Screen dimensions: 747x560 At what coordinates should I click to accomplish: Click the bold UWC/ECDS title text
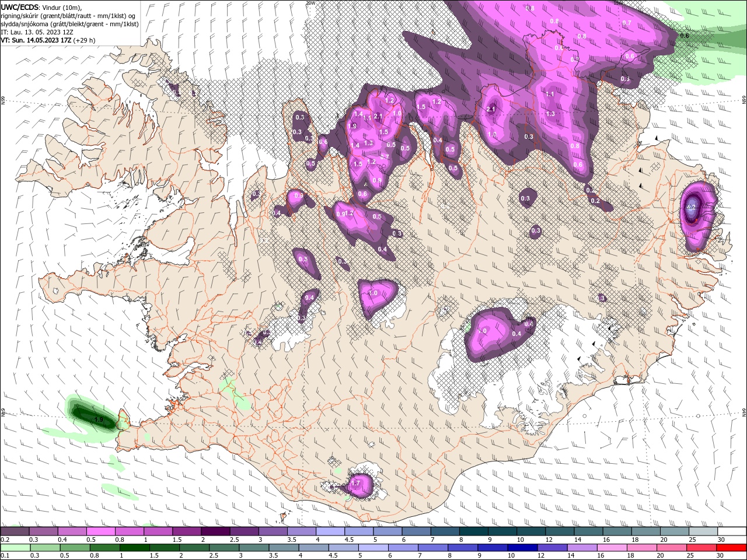pos(20,7)
